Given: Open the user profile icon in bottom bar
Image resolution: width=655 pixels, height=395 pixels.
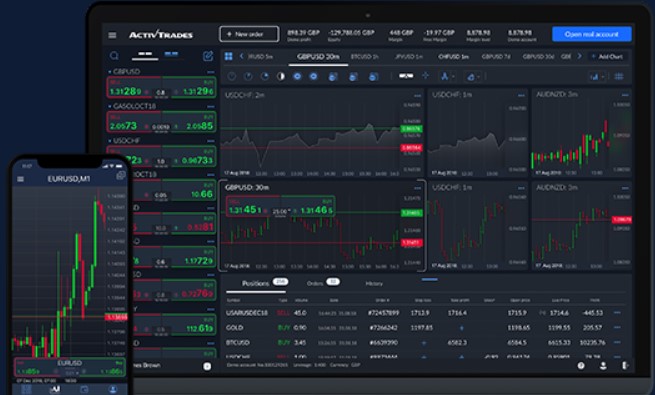Looking at the screenshot, I should pos(603,365).
